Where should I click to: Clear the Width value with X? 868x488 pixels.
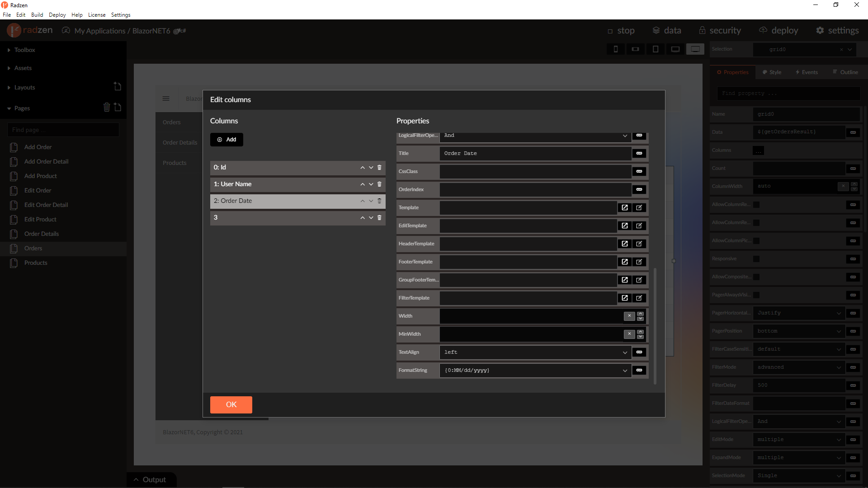click(x=629, y=316)
